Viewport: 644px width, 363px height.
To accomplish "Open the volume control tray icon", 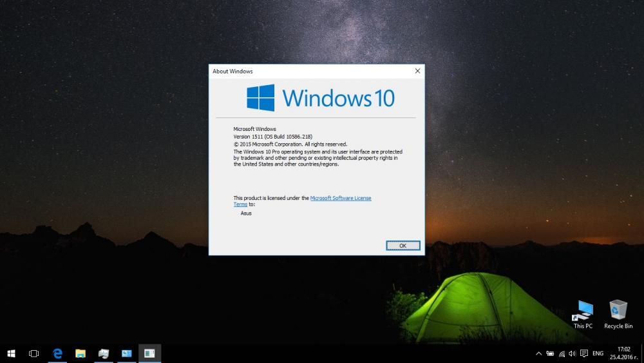I will click(x=572, y=353).
